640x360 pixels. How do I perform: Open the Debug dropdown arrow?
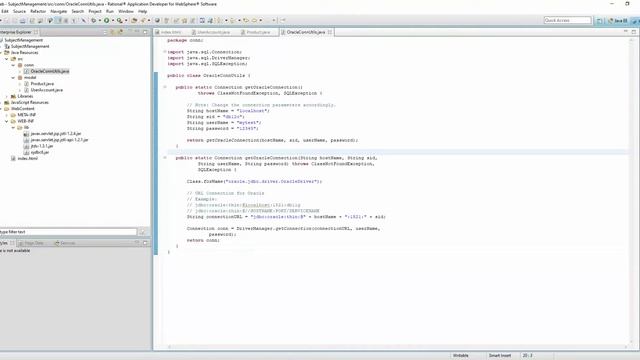coord(100,20)
